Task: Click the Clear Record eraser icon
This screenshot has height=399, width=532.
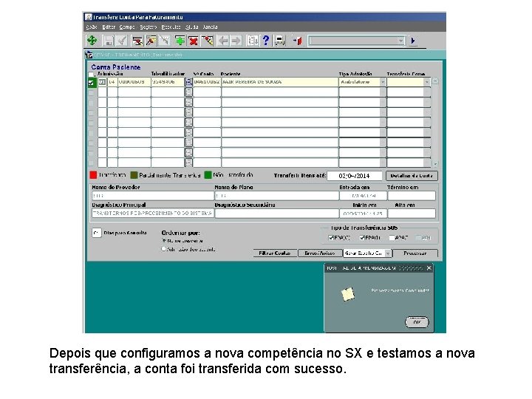Action: [207, 41]
